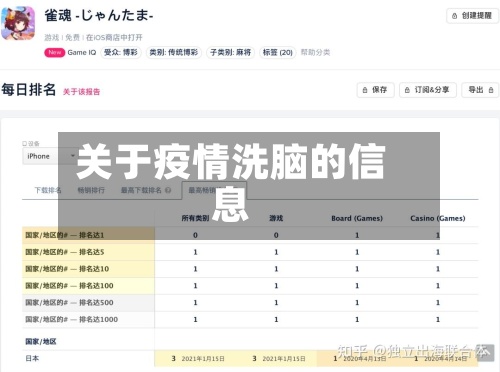Select the Board (Games) column header
This screenshot has height=372, width=500.
click(357, 218)
